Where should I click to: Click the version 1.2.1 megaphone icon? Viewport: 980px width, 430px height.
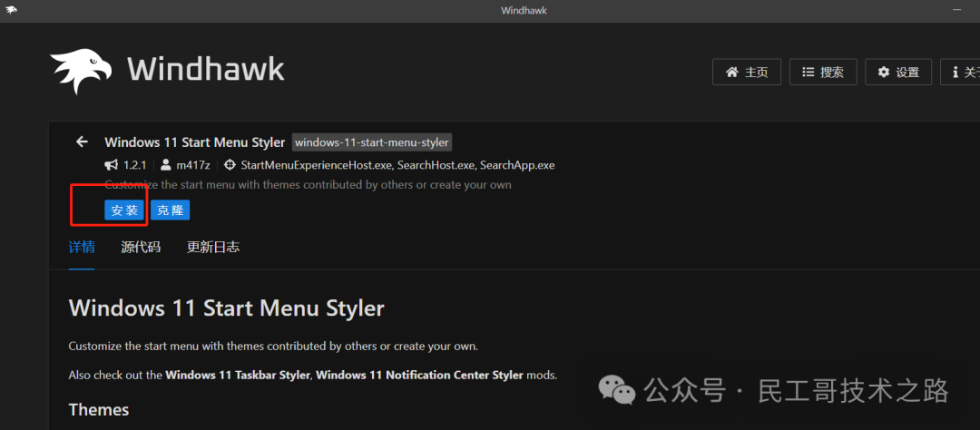[x=112, y=165]
